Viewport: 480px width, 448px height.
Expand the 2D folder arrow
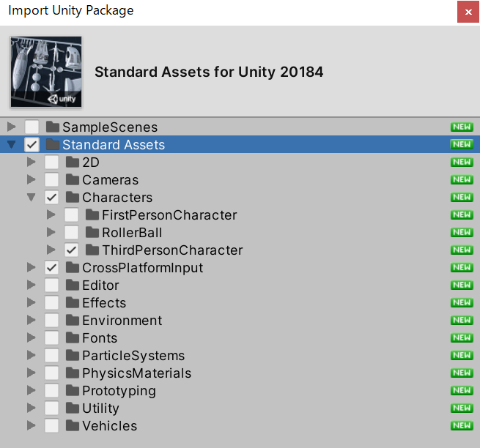tap(31, 162)
